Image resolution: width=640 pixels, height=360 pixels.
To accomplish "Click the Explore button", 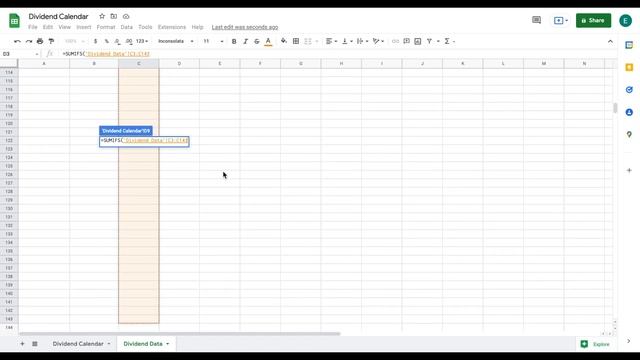I will pos(596,344).
